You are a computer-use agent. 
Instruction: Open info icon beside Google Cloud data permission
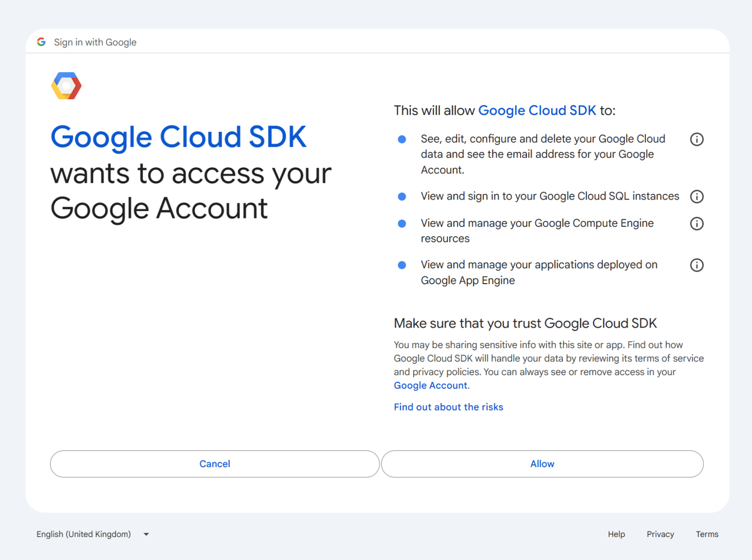point(697,139)
